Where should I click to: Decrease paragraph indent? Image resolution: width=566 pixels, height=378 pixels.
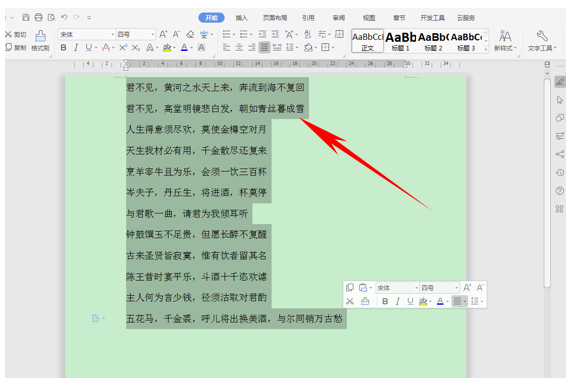tap(262, 34)
